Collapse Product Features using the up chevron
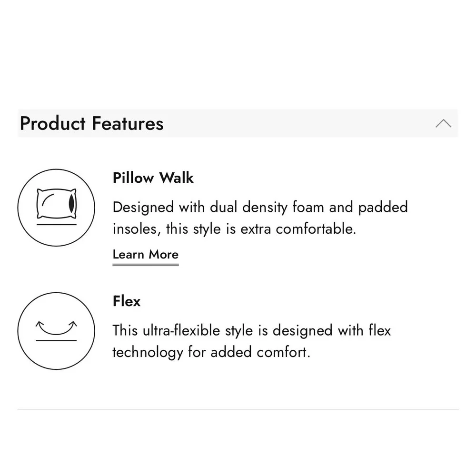Image resolution: width=476 pixels, height=476 pixels. coord(443,123)
